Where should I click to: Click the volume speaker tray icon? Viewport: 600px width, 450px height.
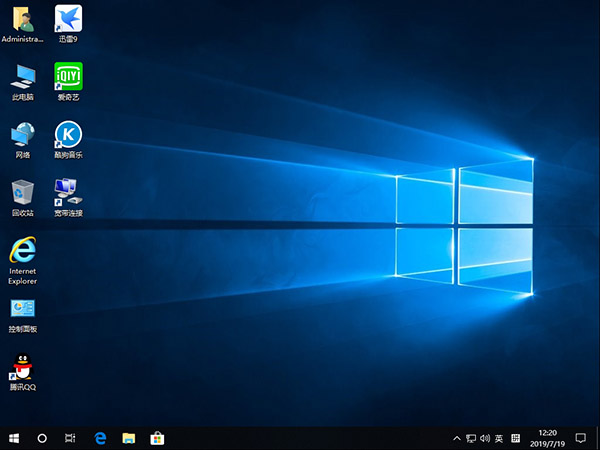coord(485,439)
